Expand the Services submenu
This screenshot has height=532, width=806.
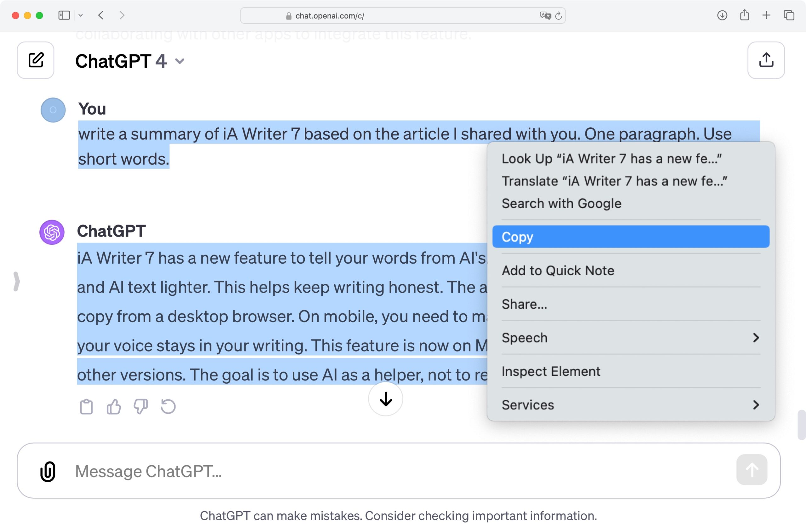pyautogui.click(x=630, y=405)
